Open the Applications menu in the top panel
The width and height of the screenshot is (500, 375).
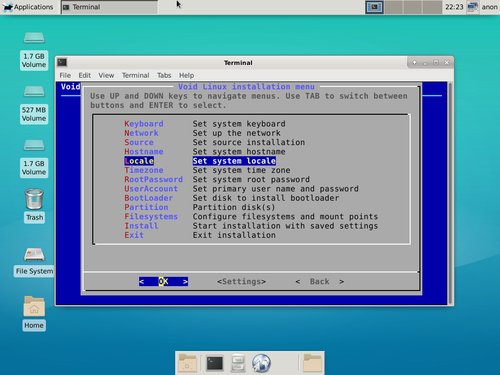27,7
